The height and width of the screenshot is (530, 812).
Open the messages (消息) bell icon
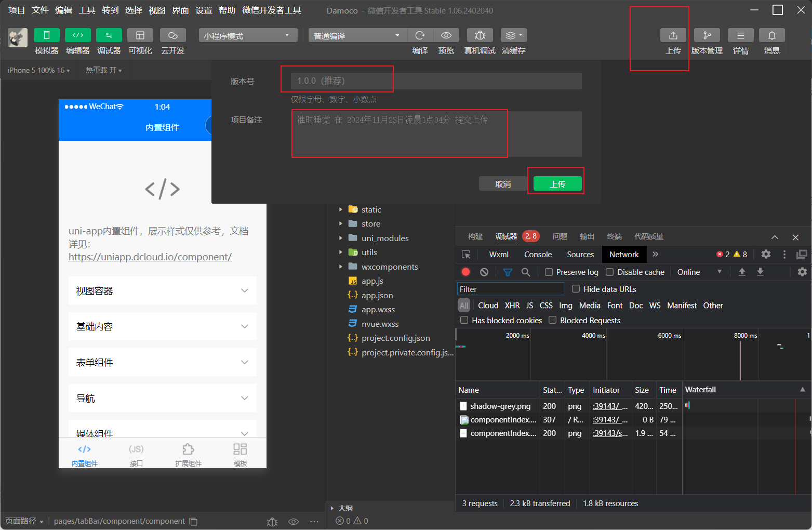[x=772, y=35]
